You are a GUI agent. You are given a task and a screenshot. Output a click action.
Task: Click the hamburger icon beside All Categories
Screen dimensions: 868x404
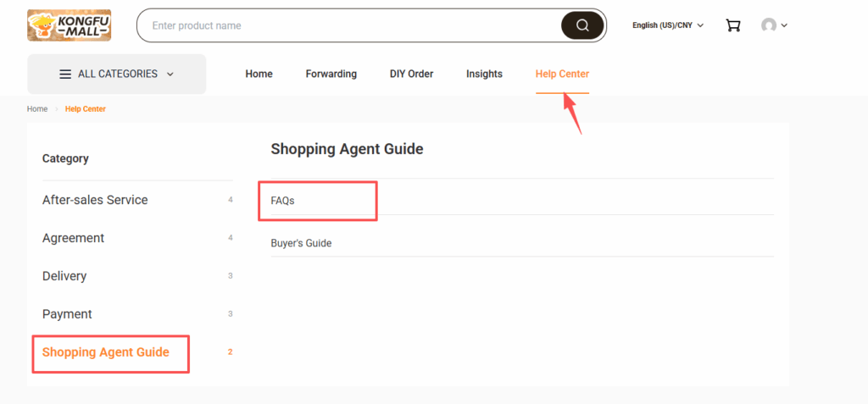pos(65,75)
